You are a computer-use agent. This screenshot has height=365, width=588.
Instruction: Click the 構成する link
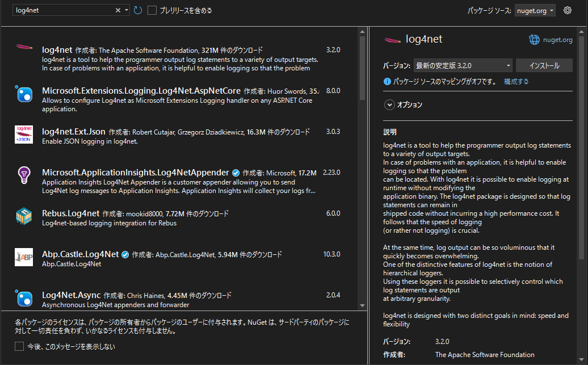click(x=516, y=81)
